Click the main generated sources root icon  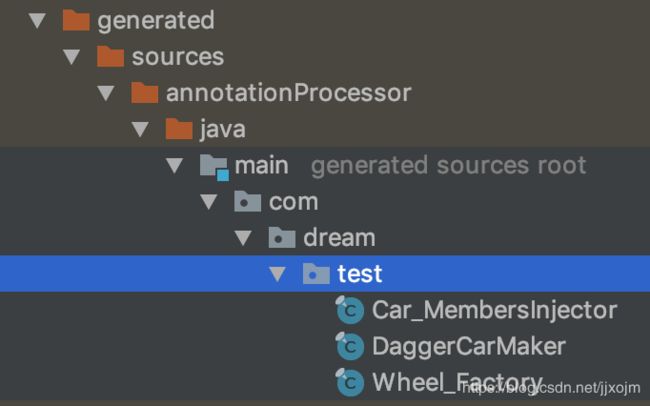coord(214,167)
